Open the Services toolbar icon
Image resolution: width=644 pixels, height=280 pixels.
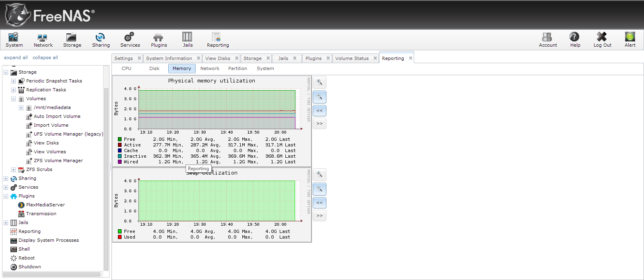[x=130, y=40]
